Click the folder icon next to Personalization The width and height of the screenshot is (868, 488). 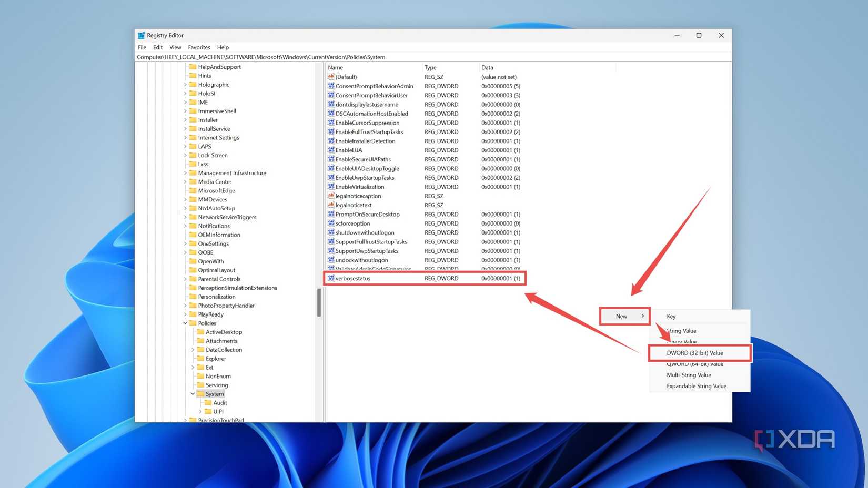[x=193, y=297]
